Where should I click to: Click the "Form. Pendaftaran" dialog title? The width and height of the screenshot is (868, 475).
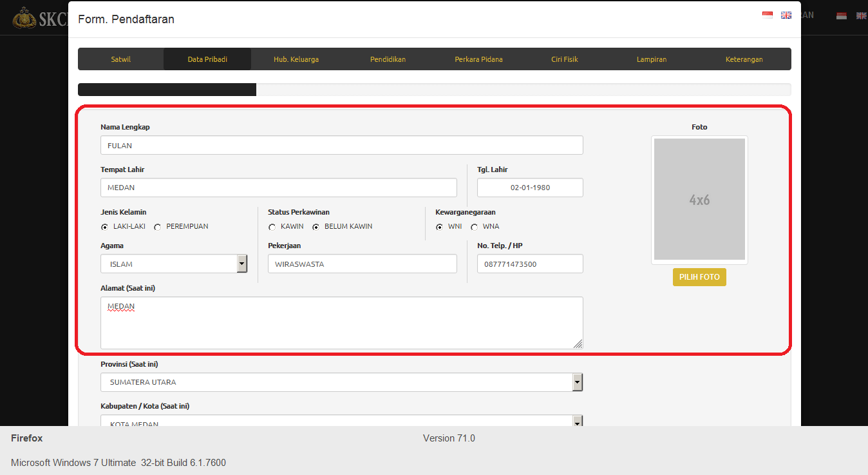point(126,19)
